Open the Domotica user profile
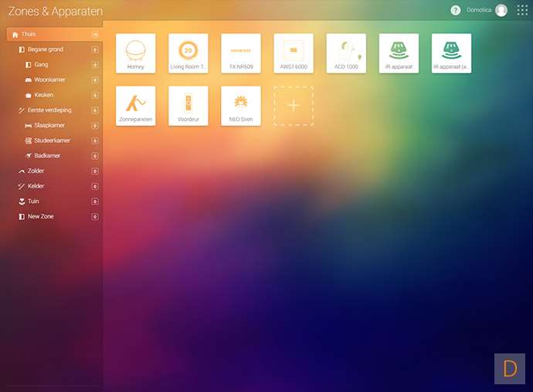 [x=487, y=10]
